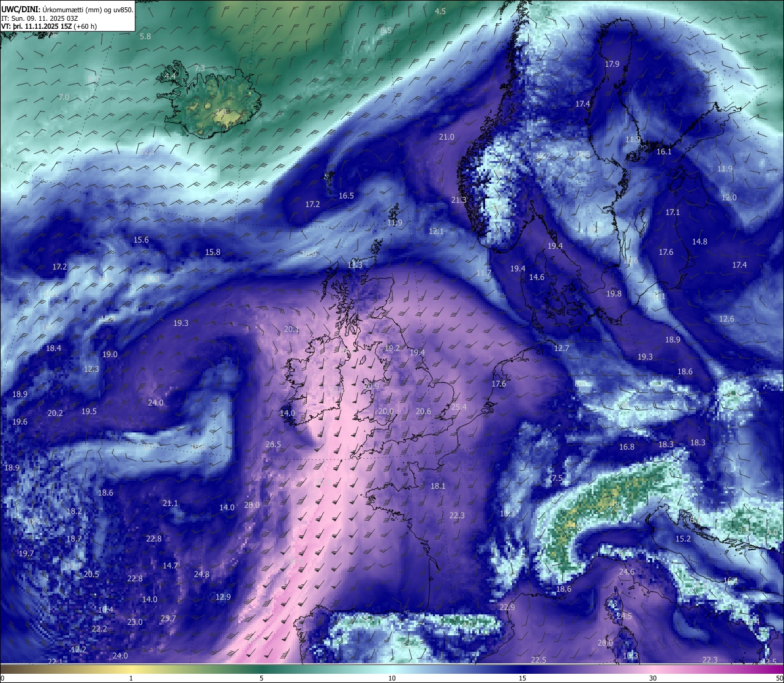Click the 15.2 value over the Adriatic

[683, 539]
